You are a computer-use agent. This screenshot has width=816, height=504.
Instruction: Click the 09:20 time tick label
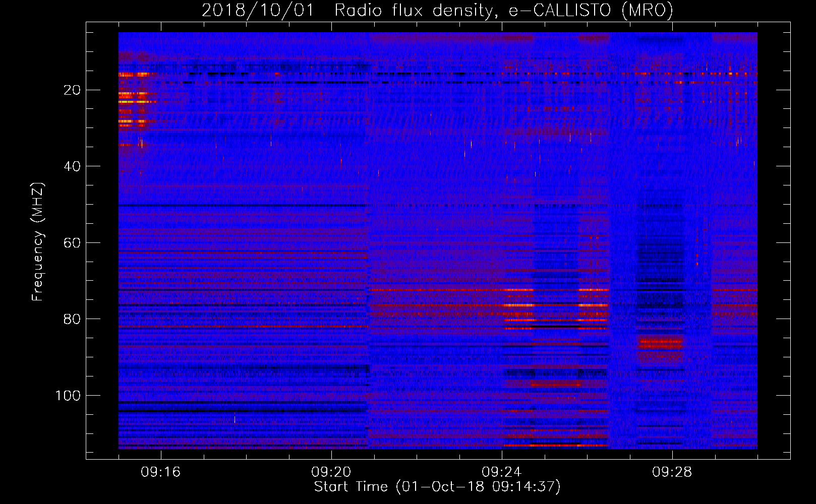331,472
